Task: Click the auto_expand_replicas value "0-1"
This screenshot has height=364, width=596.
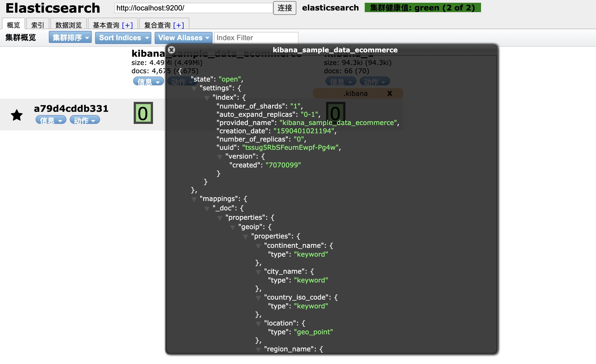Action: point(309,115)
